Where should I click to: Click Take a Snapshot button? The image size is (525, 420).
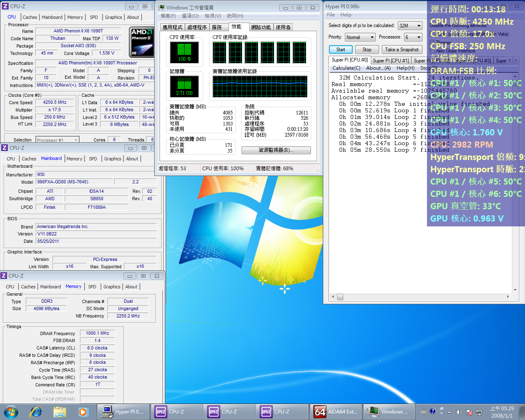click(x=402, y=50)
